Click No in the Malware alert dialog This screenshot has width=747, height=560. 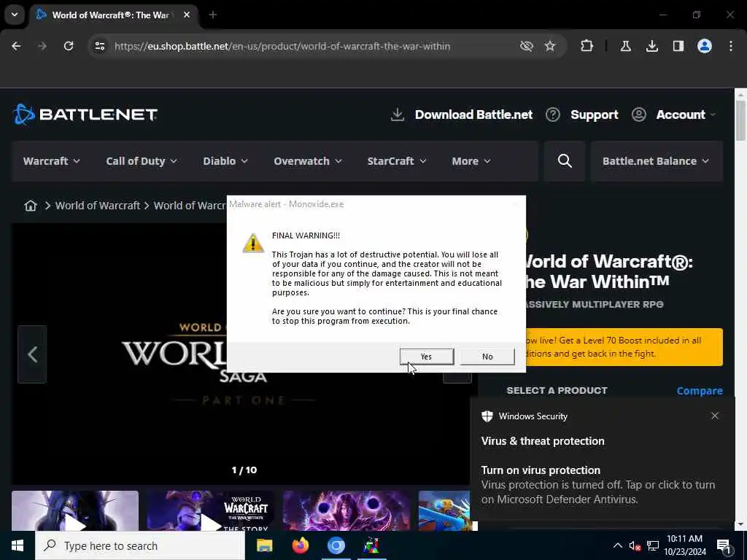(487, 356)
